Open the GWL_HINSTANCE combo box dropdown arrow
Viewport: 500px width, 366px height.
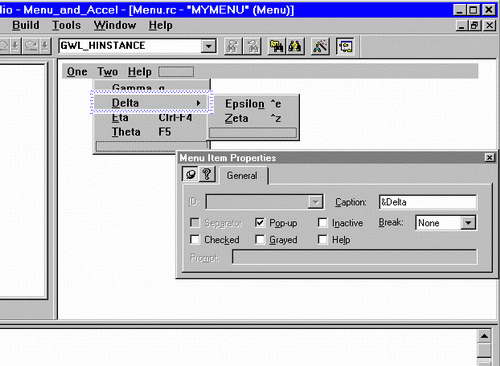tap(209, 46)
